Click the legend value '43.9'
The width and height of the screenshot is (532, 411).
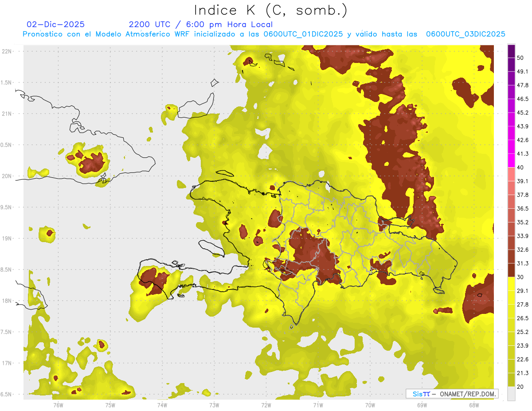coord(522,126)
